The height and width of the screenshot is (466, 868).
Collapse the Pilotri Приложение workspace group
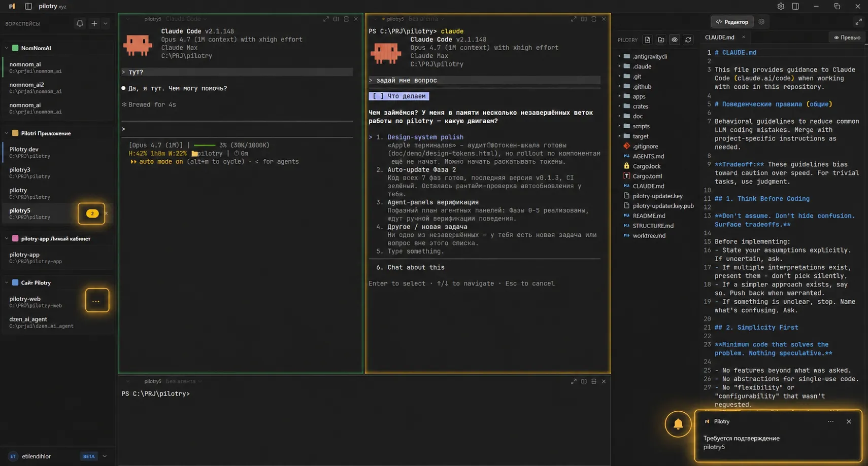pos(7,133)
